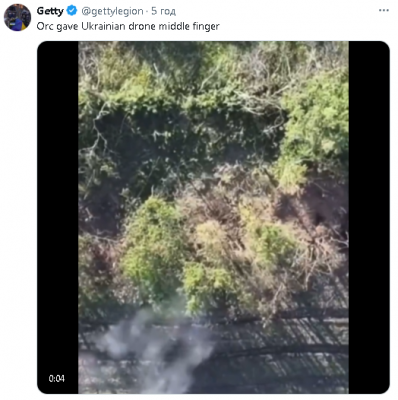Click the left black letterbox bar of the video
Image resolution: width=398 pixels, height=400 pixels.
[58, 217]
